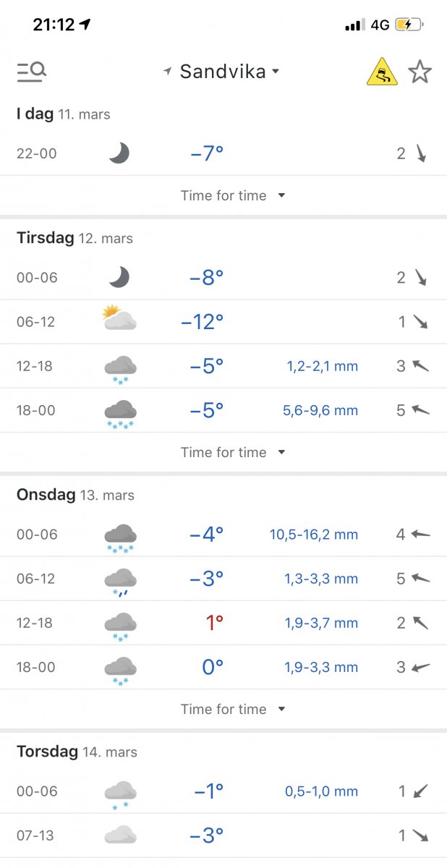Open the Torsdag 00-06 forecast row

point(223,791)
